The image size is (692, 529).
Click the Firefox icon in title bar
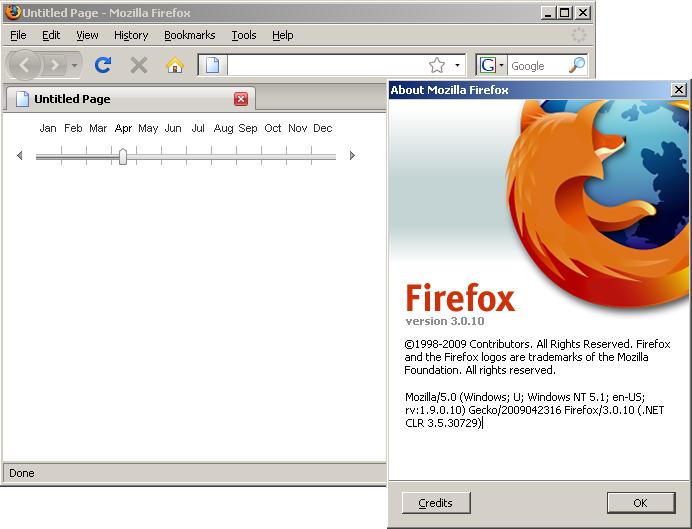[x=13, y=12]
